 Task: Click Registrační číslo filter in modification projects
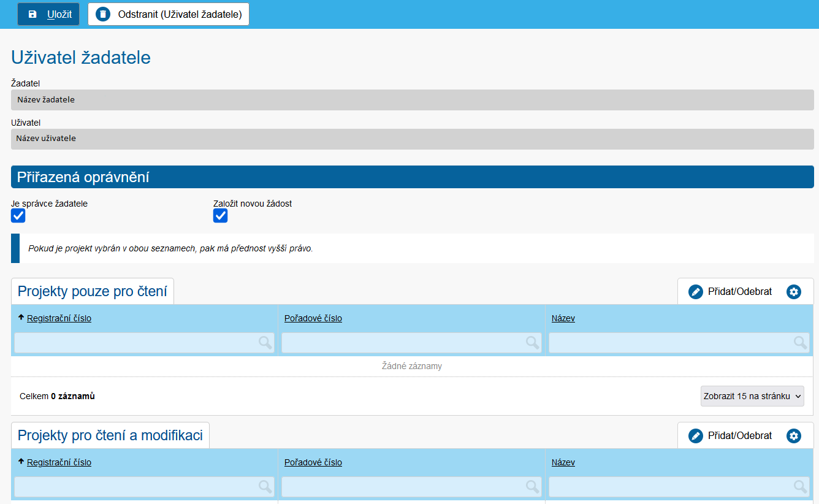pyautogui.click(x=136, y=487)
